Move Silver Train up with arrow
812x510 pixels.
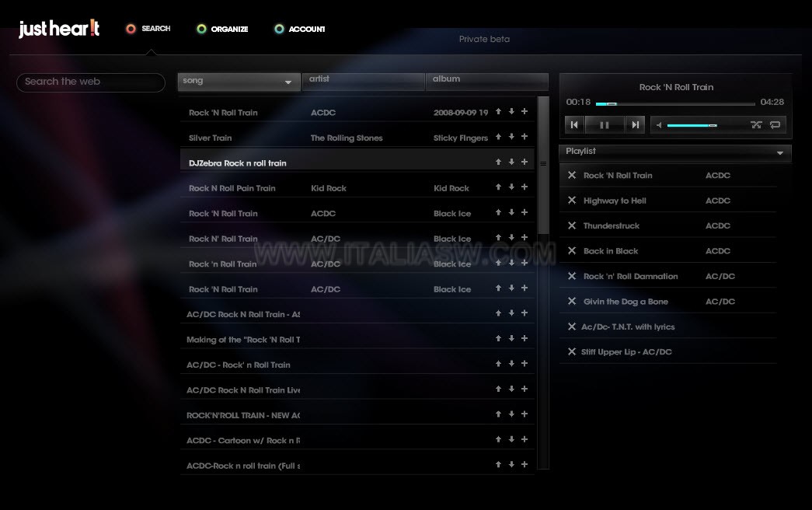click(498, 137)
